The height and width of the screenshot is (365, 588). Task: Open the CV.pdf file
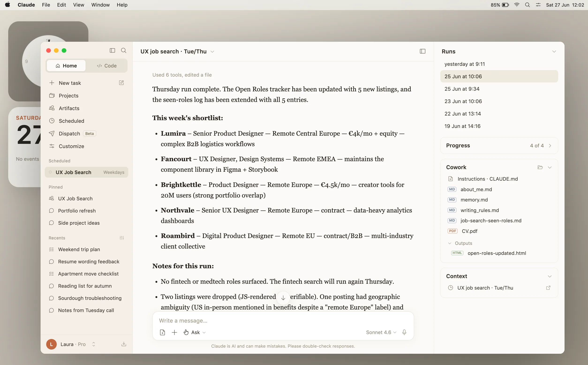click(499, 231)
